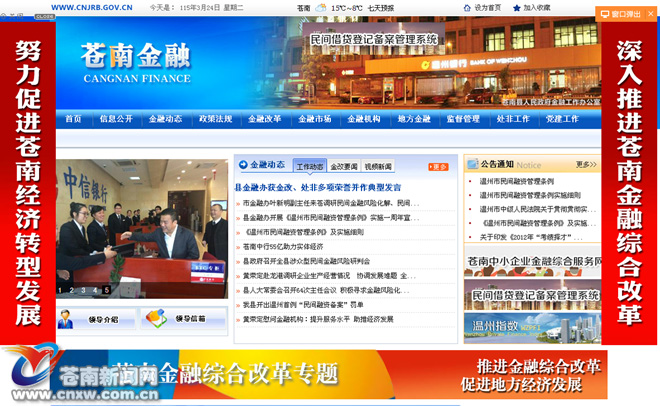Switch to the 金改要闻 tab
Image resolution: width=660 pixels, height=406 pixels.
344,167
